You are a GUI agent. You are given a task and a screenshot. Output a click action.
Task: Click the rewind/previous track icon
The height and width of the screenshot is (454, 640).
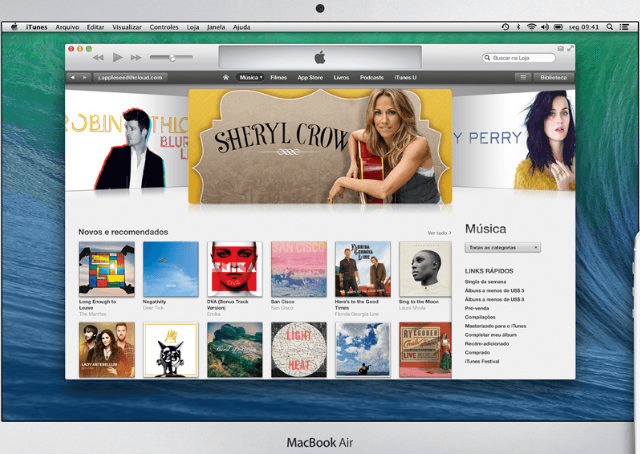click(99, 58)
